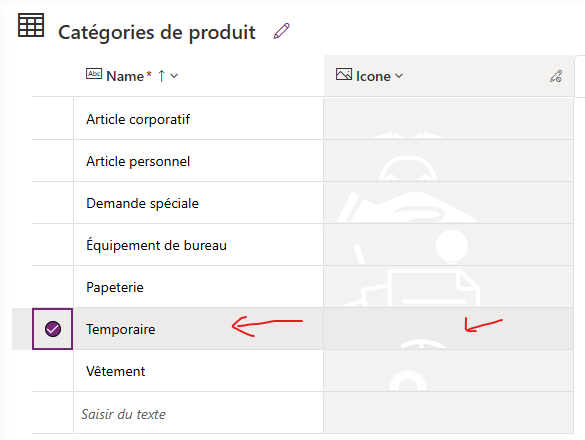Select the Vêtement row via its selector cell

(x=53, y=371)
